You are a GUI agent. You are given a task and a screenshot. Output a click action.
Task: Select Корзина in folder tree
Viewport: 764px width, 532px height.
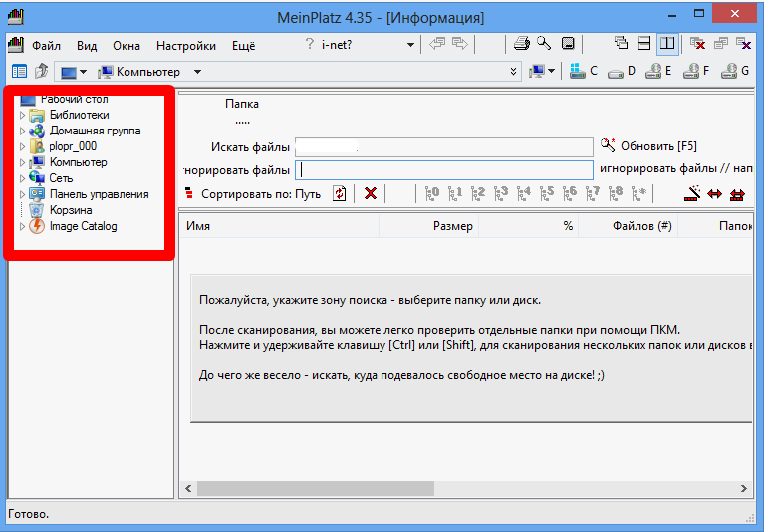coord(71,210)
